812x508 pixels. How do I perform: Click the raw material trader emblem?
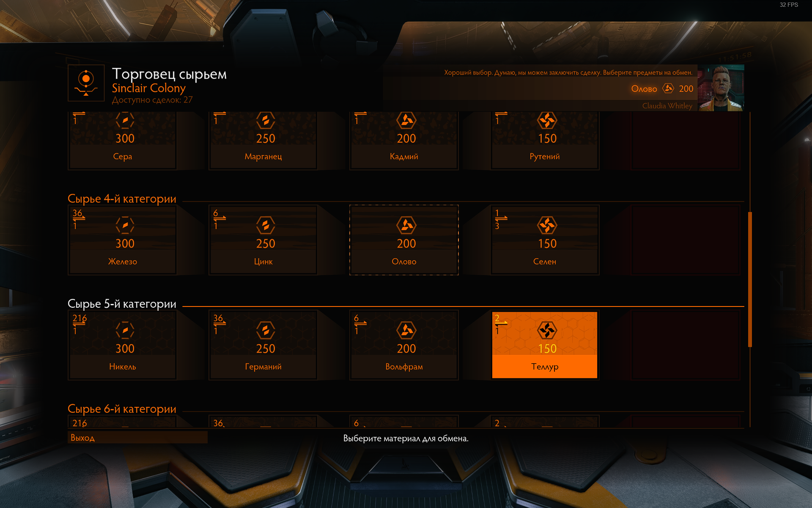coord(86,83)
